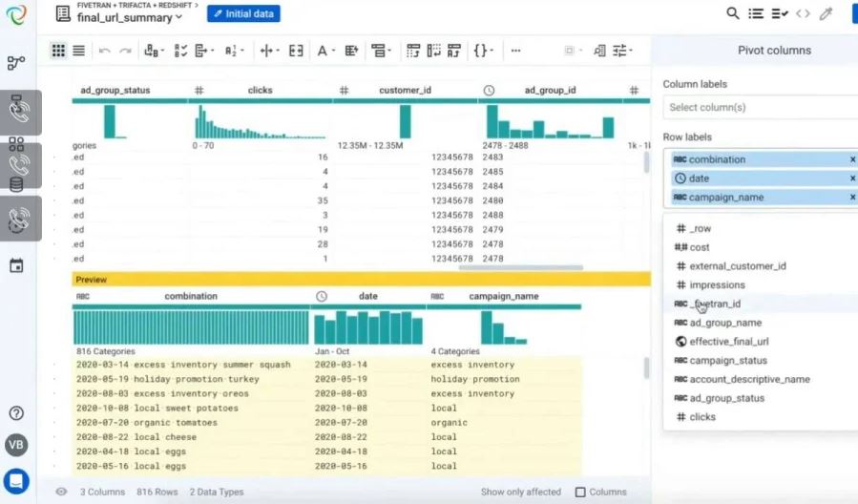858x504 pixels.
Task: Click the curly braces structure toolbar icon
Action: tap(483, 51)
